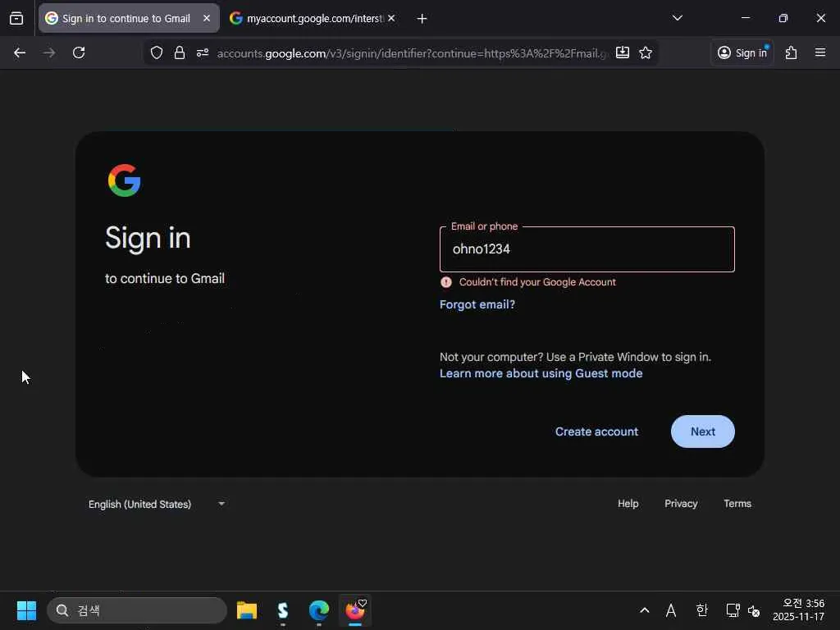The image size is (840, 630).
Task: Open the Firefox hamburger menu
Action: pos(820,52)
